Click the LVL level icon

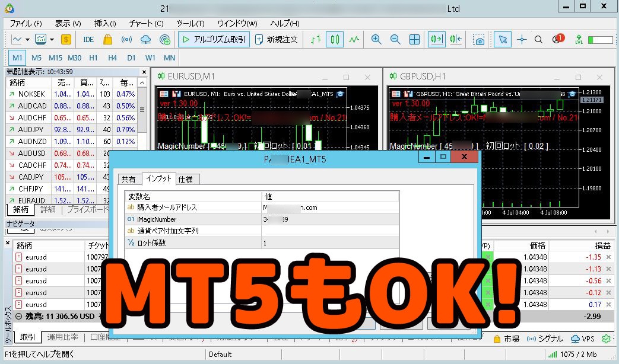579,40
